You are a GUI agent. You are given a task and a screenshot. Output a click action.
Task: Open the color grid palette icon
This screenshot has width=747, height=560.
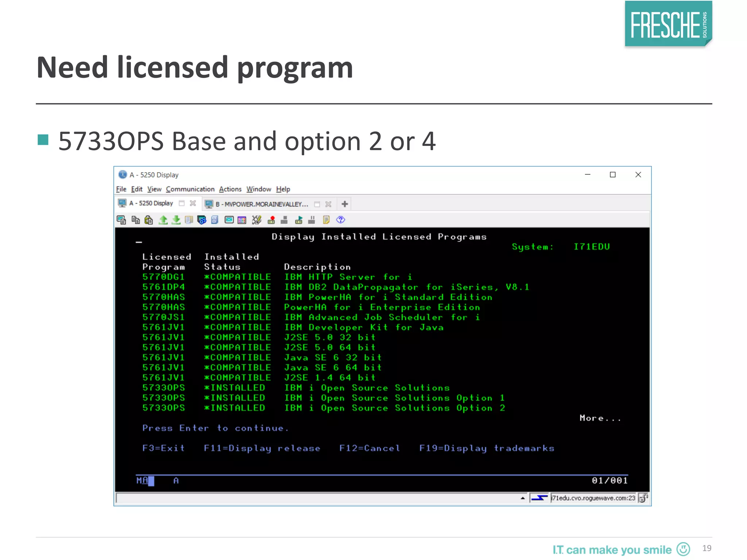tap(242, 220)
